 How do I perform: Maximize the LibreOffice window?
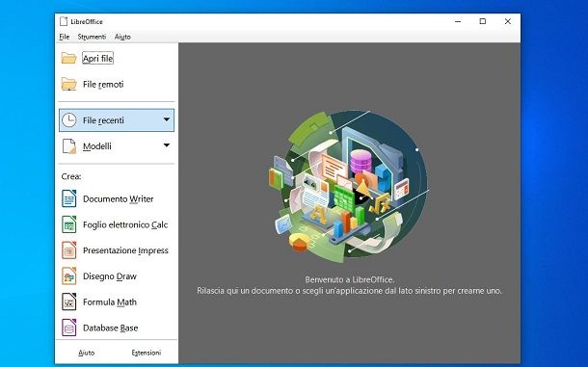point(483,21)
